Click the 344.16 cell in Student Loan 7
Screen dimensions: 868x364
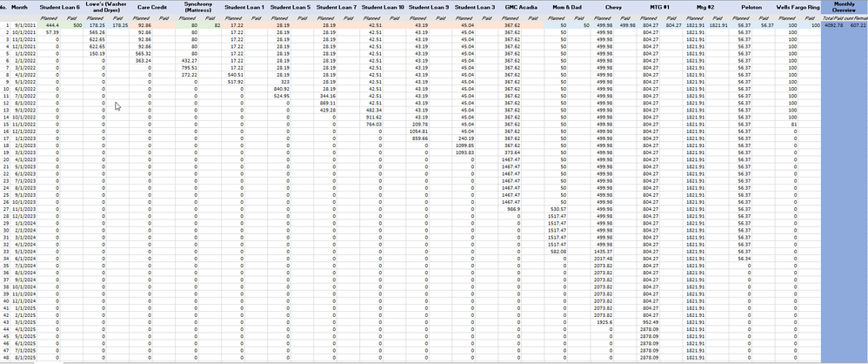pos(325,96)
